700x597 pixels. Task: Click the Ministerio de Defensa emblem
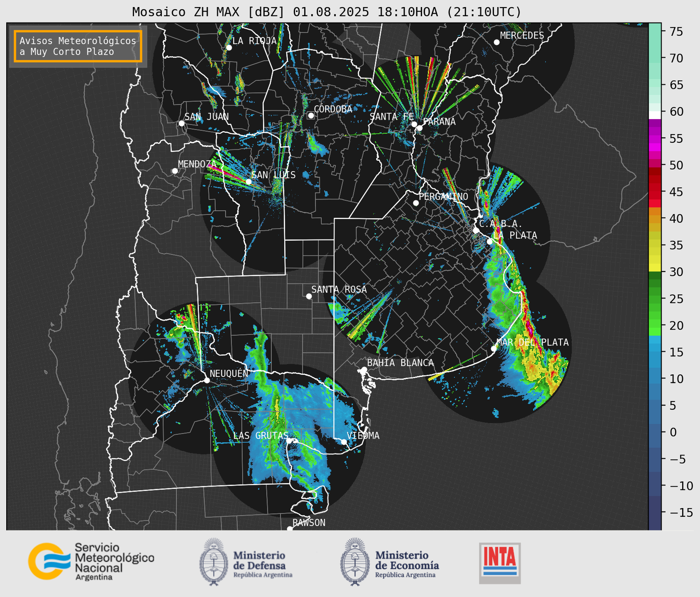pos(214,562)
